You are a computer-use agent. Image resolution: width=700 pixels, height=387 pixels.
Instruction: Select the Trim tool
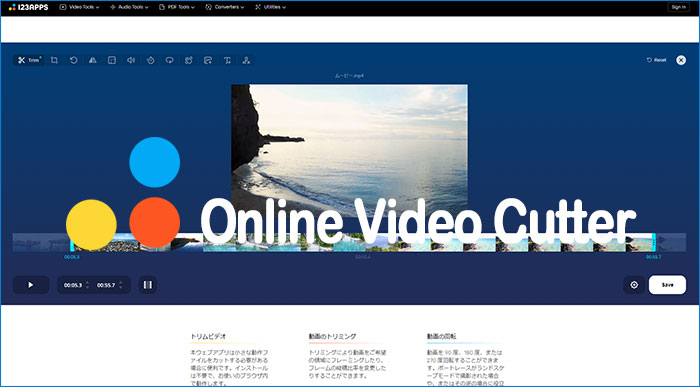(x=29, y=60)
